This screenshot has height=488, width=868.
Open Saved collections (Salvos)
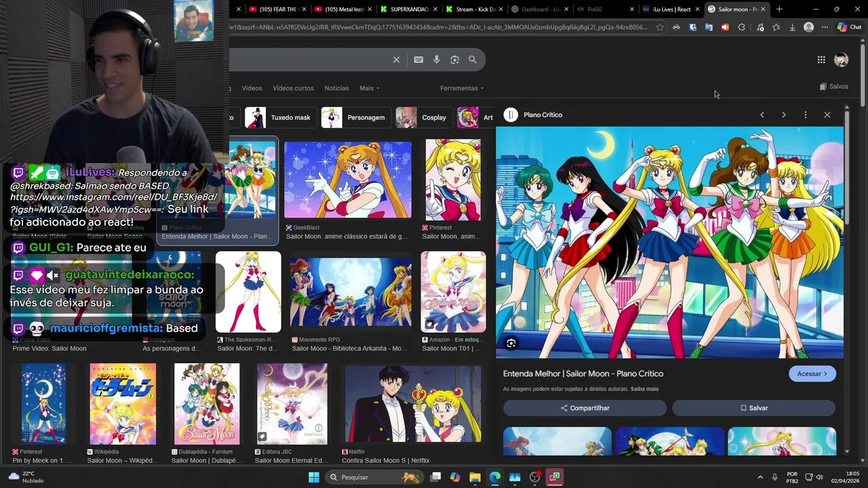pos(834,87)
